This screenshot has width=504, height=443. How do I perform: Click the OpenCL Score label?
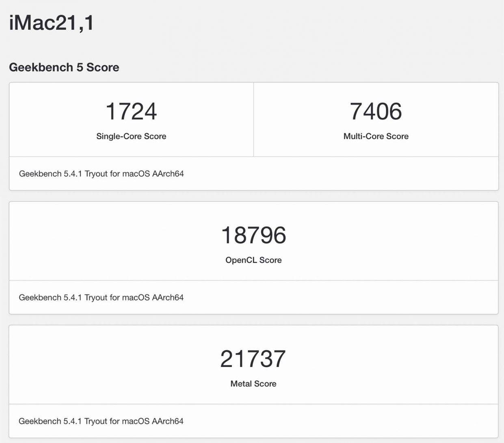253,260
